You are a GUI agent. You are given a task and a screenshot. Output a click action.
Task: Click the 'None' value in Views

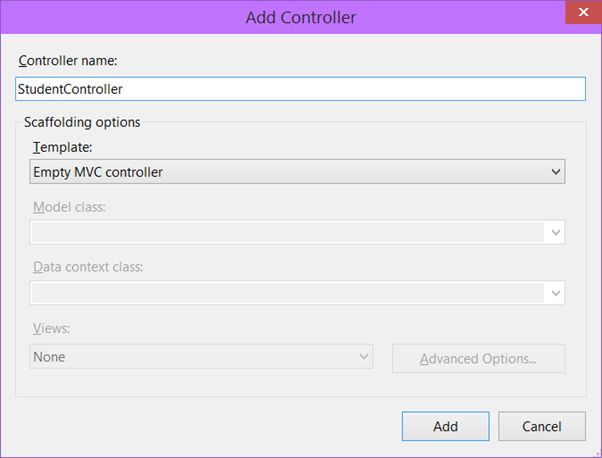(49, 356)
